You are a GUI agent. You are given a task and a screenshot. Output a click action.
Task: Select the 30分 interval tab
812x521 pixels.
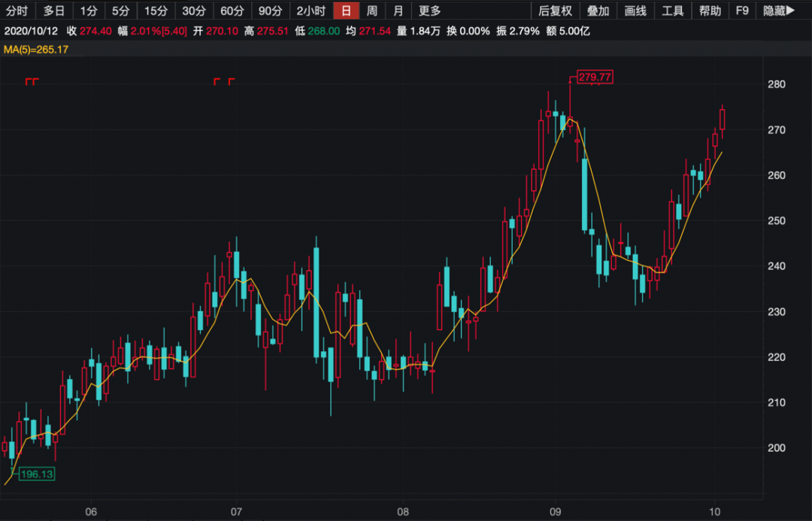point(194,11)
